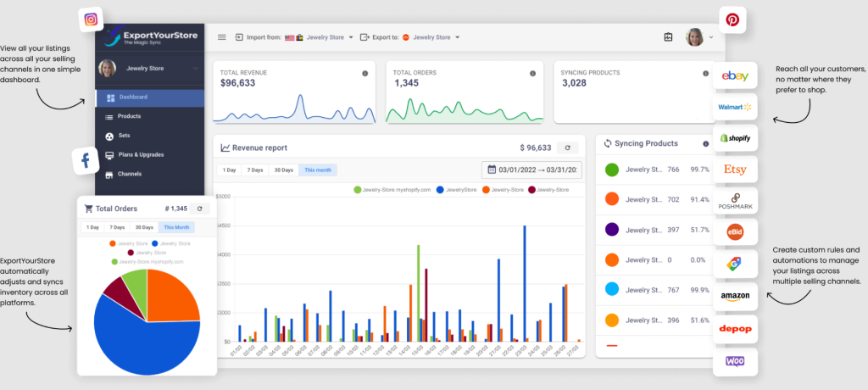
Task: Click the WooCommerce channel logo
Action: (x=735, y=362)
